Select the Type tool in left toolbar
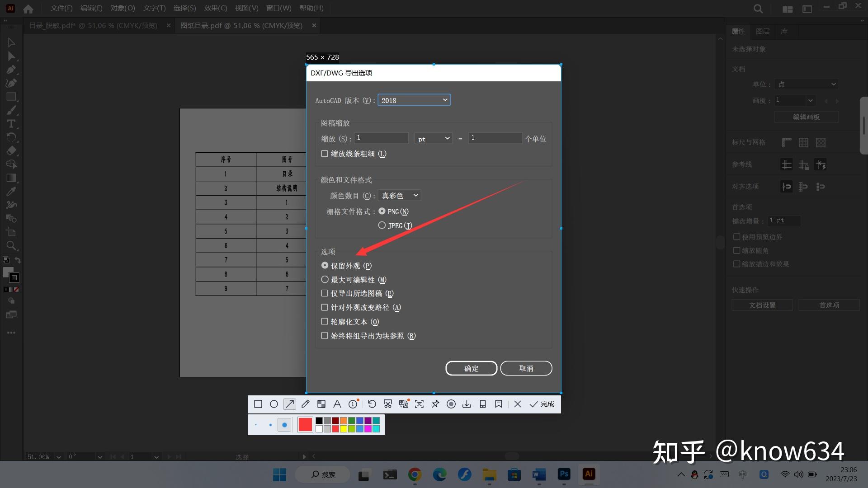 coord(11,124)
